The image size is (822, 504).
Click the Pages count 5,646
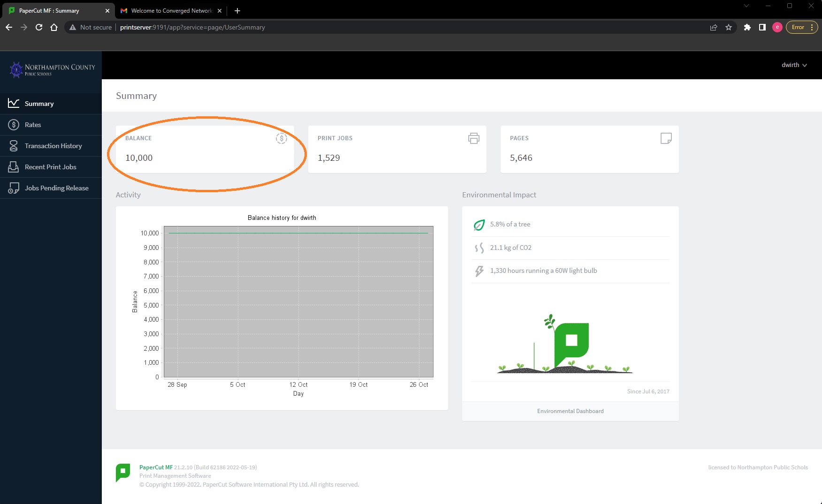(521, 158)
